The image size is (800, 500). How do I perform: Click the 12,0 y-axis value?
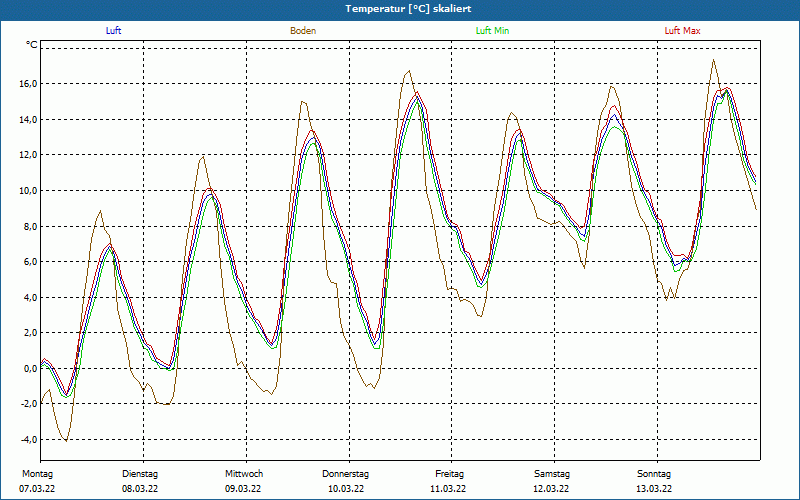tap(29, 155)
